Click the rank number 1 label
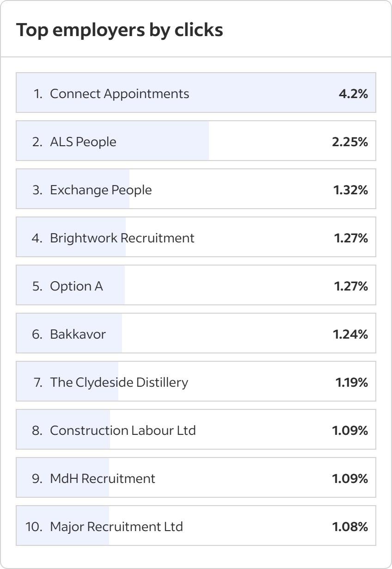 [x=38, y=93]
